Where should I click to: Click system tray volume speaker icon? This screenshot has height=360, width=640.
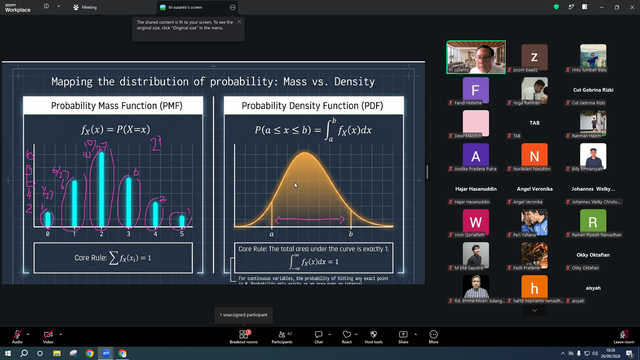click(595, 353)
